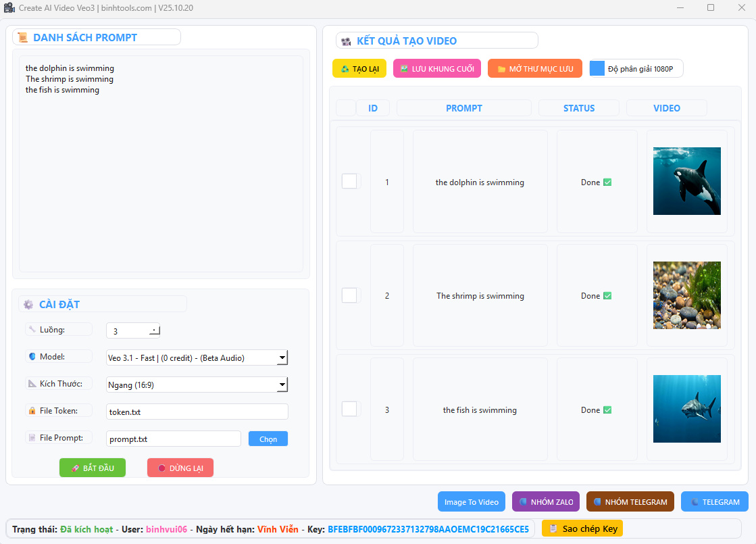Open NHÓM ZALO group link
This screenshot has height=544, width=756.
pyautogui.click(x=545, y=501)
